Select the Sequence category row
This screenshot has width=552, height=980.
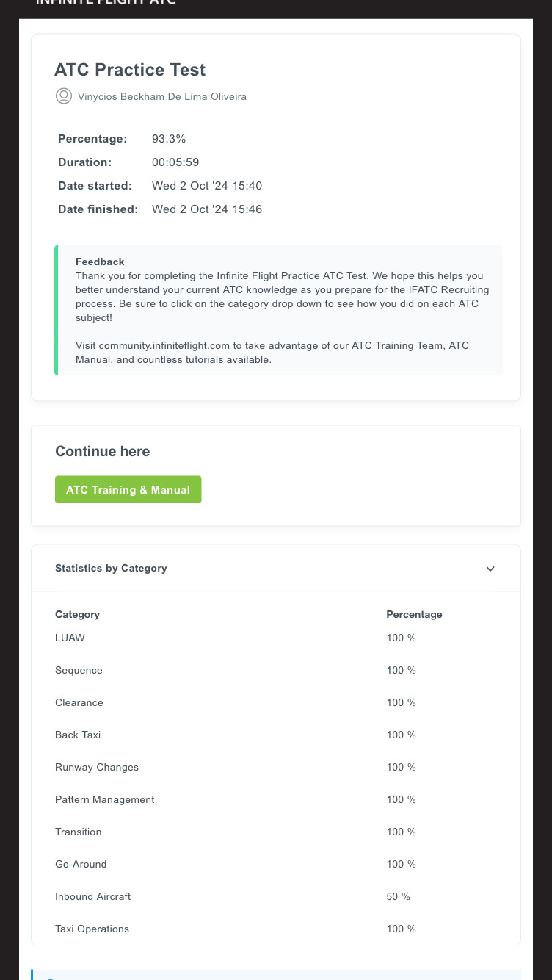(79, 670)
